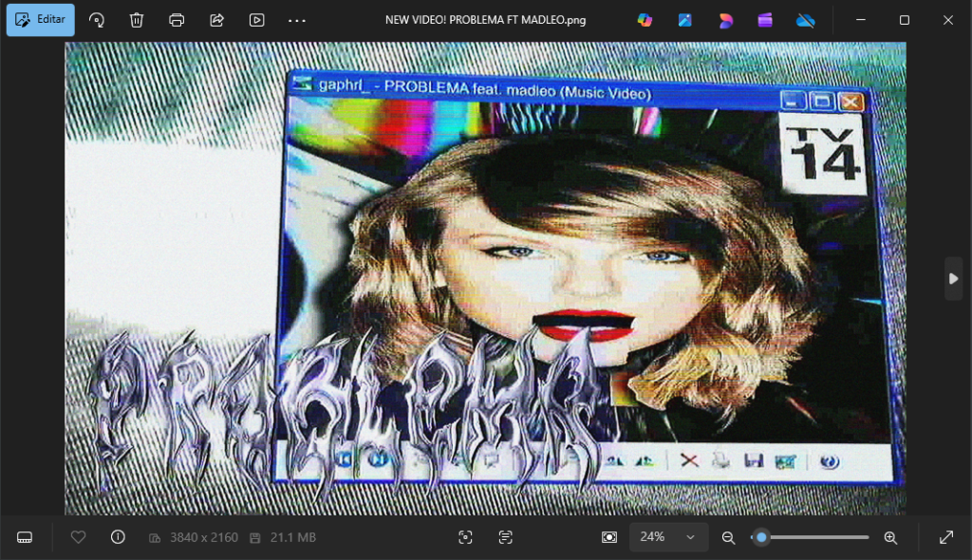972x560 pixels.
Task: Click the zoom out magnifier
Action: point(728,537)
